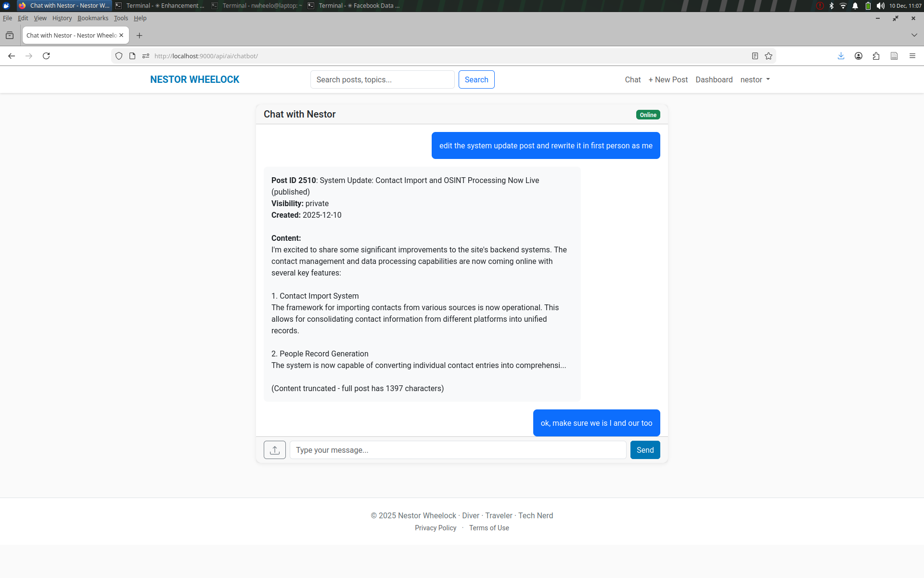The image size is (924, 578).
Task: Open the Firefox account icon
Action: point(859,56)
